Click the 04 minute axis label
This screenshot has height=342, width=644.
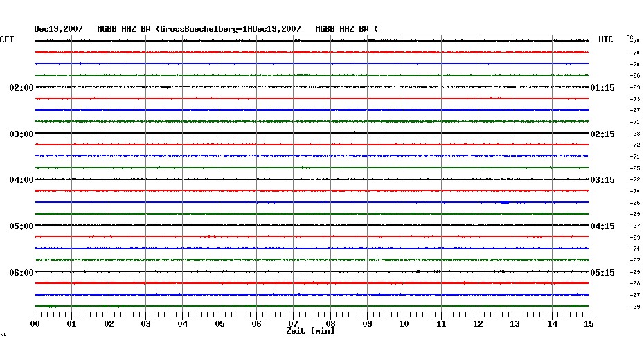click(183, 324)
